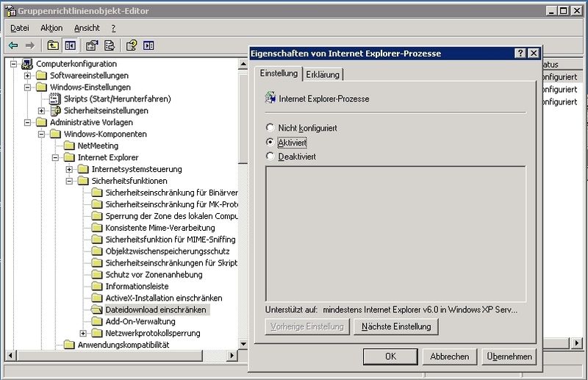The width and height of the screenshot is (588, 380).
Task: Collapse the Windows-Komponenten node
Action: 41,134
